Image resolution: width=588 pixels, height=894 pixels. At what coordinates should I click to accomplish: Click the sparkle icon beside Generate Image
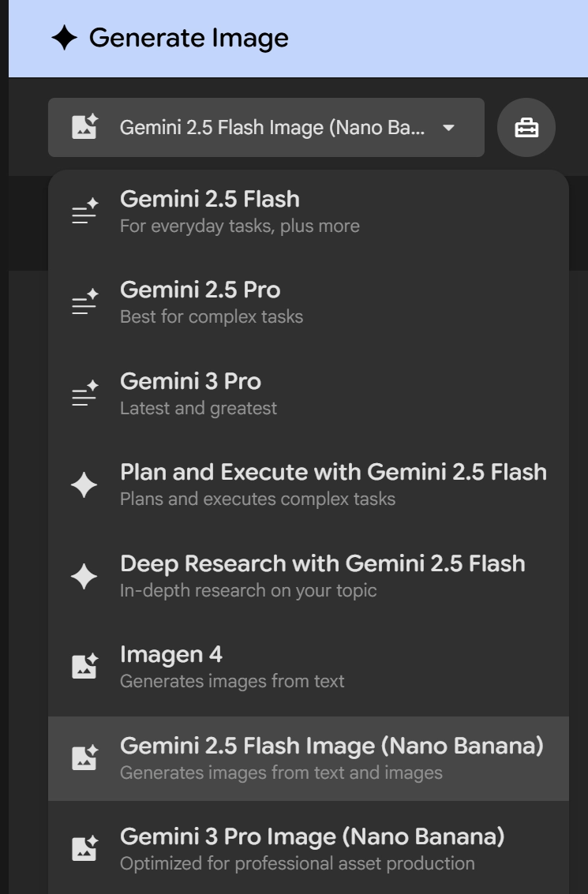64,38
